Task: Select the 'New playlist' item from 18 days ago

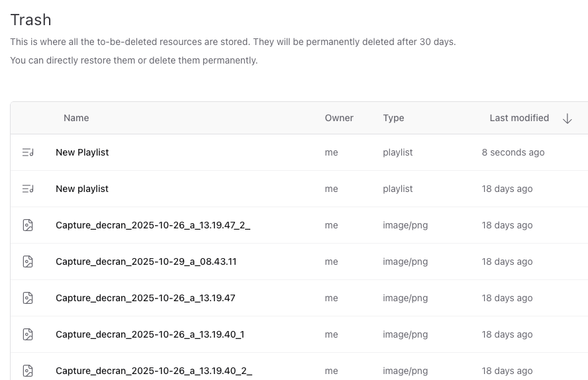Action: [x=82, y=189]
